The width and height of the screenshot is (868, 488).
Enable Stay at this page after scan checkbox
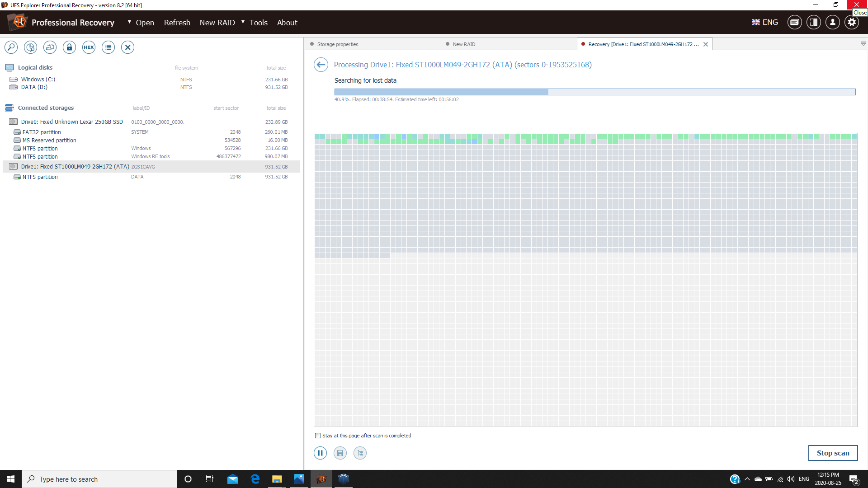pos(318,436)
